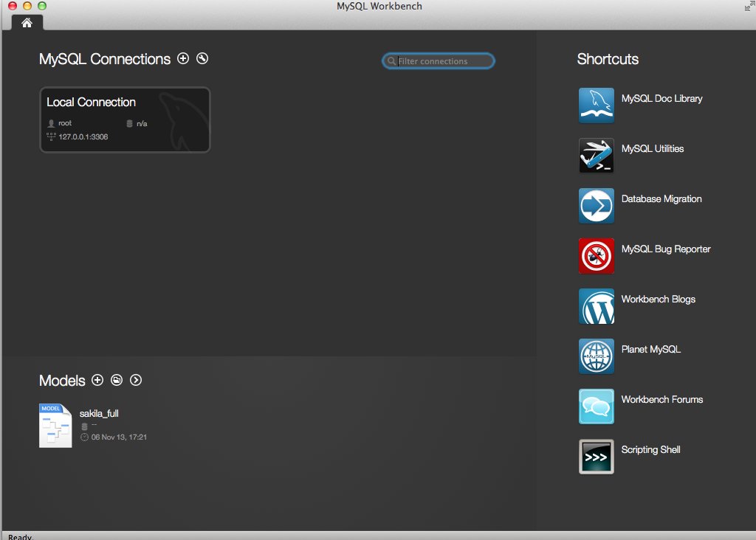Expand the Models arrow options menu

pos(136,380)
